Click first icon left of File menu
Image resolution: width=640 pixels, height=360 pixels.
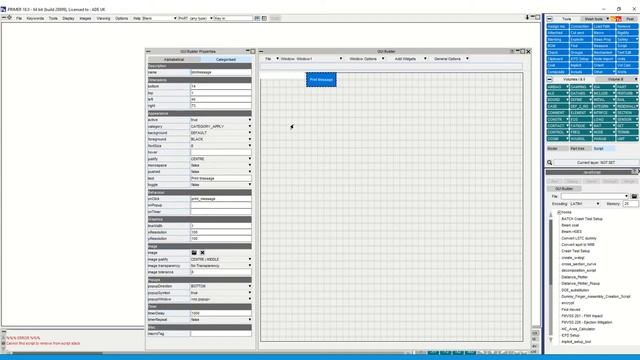click(4, 18)
